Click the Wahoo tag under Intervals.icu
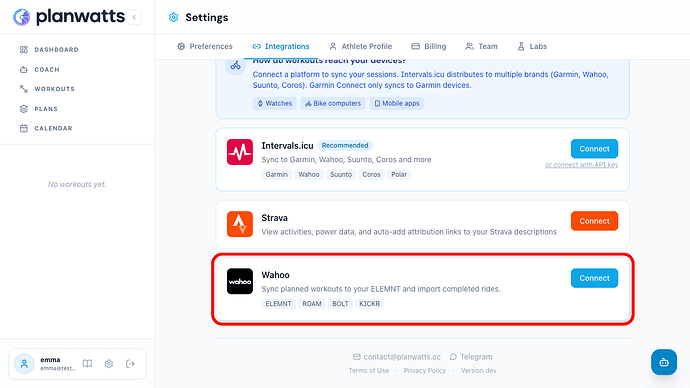Image resolution: width=690 pixels, height=388 pixels. pyautogui.click(x=309, y=175)
